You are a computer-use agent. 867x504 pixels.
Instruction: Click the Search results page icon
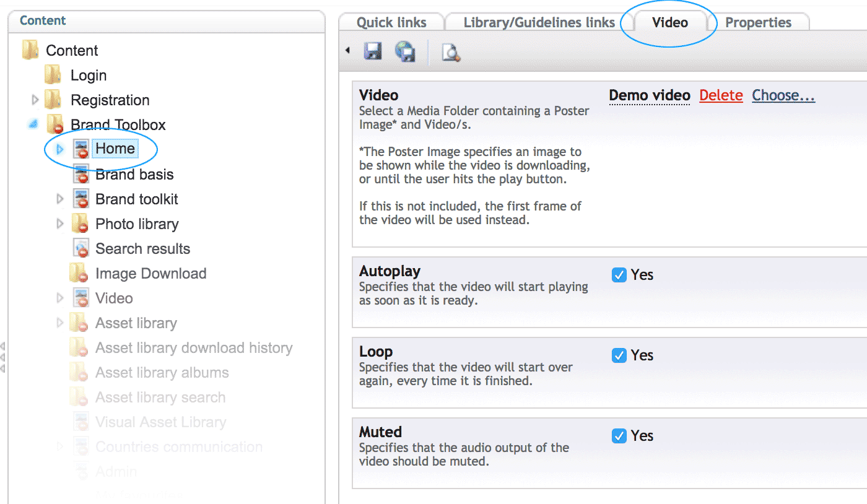click(x=81, y=249)
